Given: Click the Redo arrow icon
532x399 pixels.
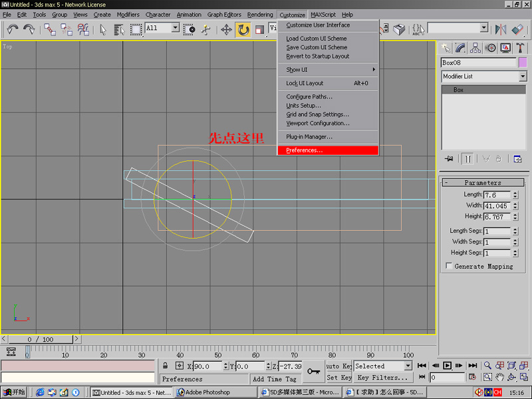Looking at the screenshot, I should 29,29.
